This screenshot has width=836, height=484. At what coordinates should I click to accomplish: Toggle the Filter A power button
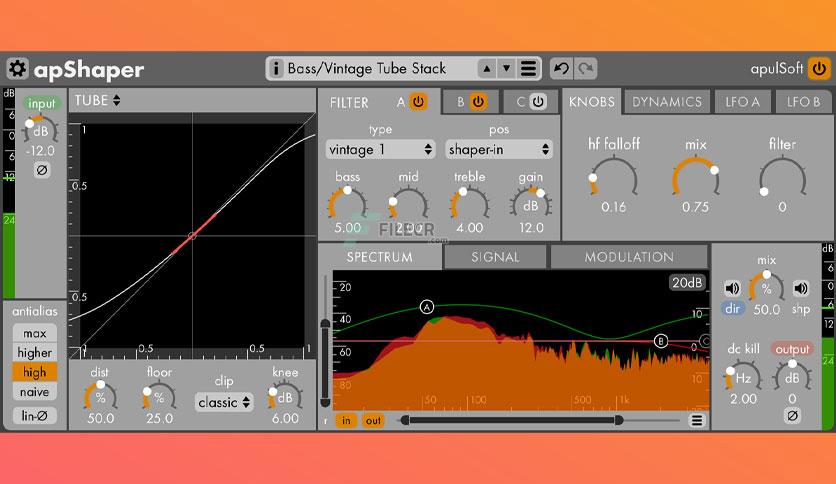click(x=418, y=101)
